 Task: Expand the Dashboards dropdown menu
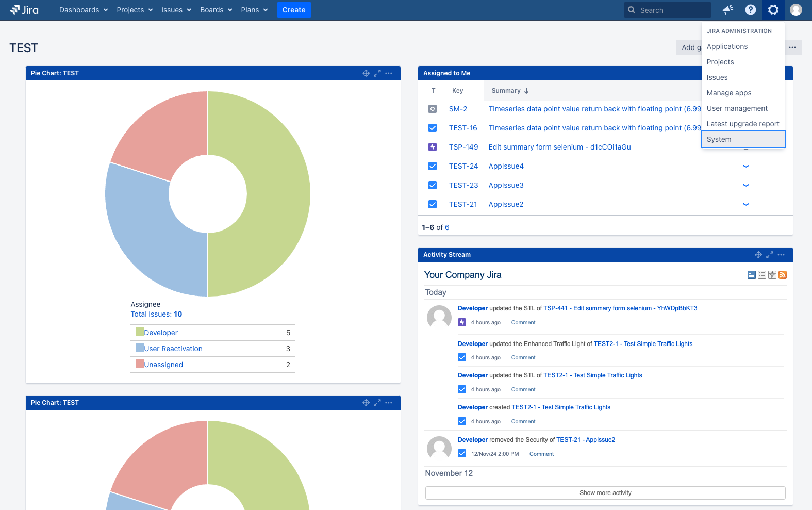[84, 10]
